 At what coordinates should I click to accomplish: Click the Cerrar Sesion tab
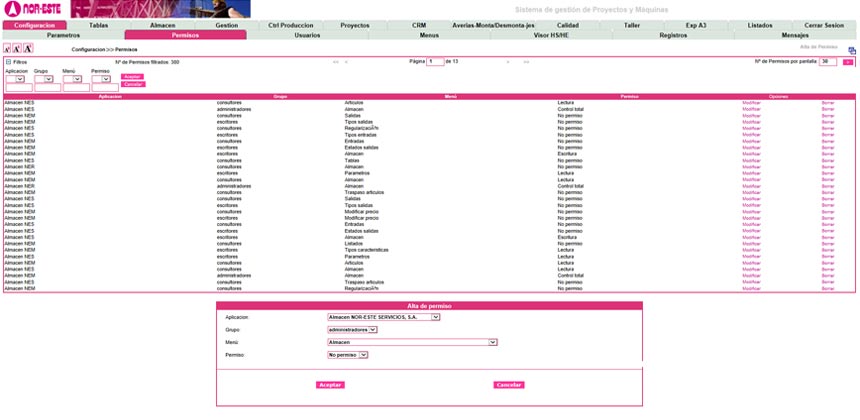pos(824,25)
